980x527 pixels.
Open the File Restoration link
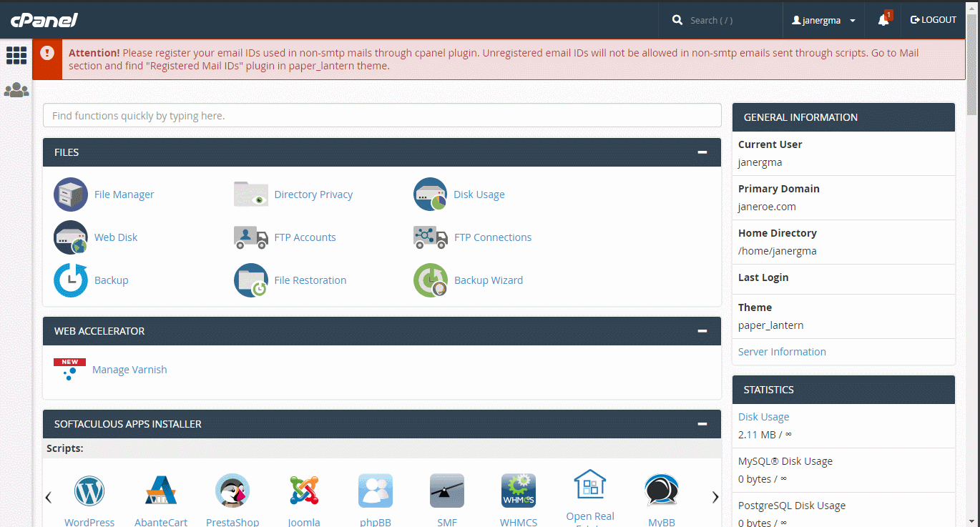click(x=310, y=280)
